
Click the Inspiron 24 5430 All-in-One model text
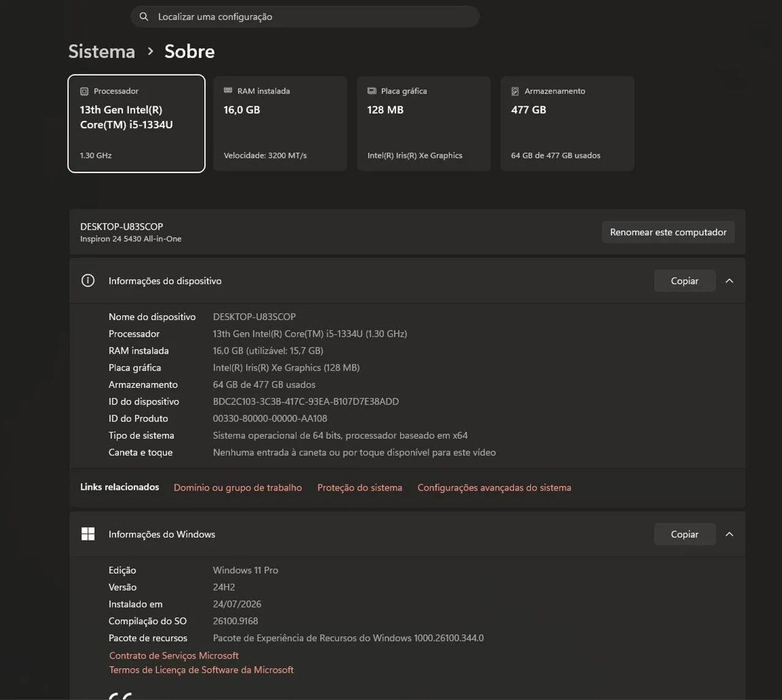(x=131, y=239)
